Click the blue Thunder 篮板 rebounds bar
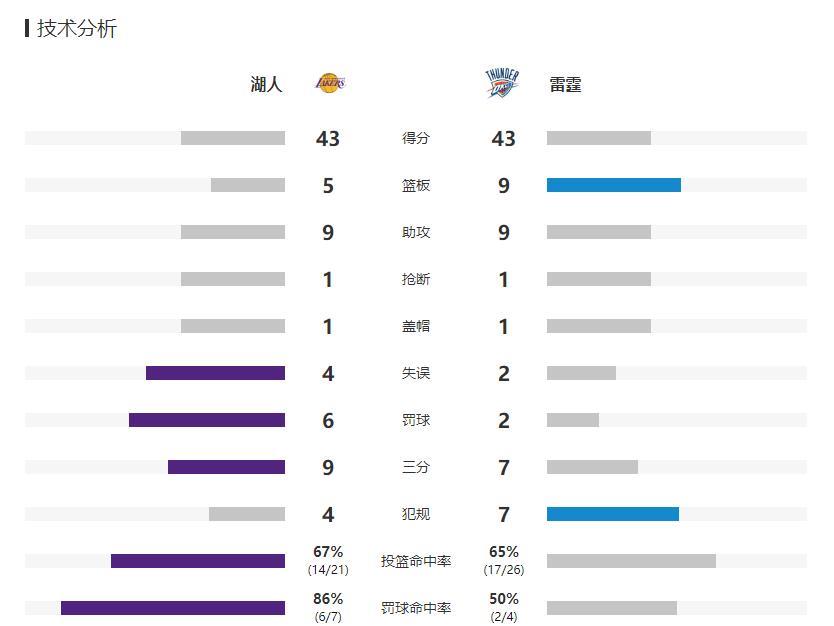This screenshot has width=834, height=626. coord(614,185)
